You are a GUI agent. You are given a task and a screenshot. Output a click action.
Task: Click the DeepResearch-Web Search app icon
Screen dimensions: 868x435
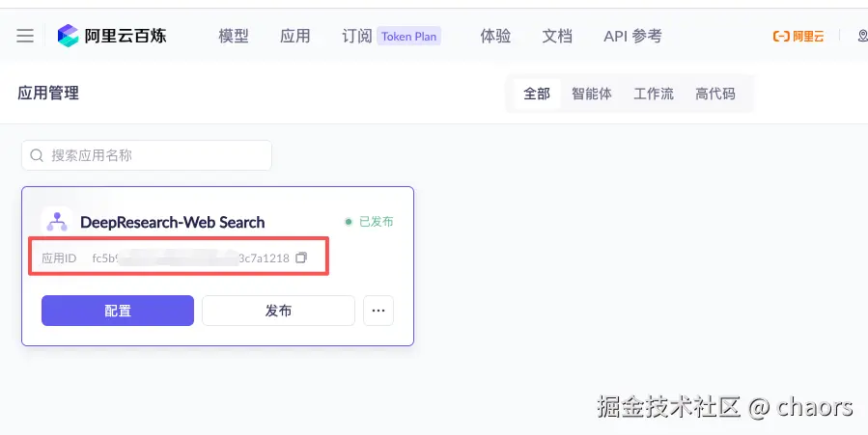click(x=57, y=222)
